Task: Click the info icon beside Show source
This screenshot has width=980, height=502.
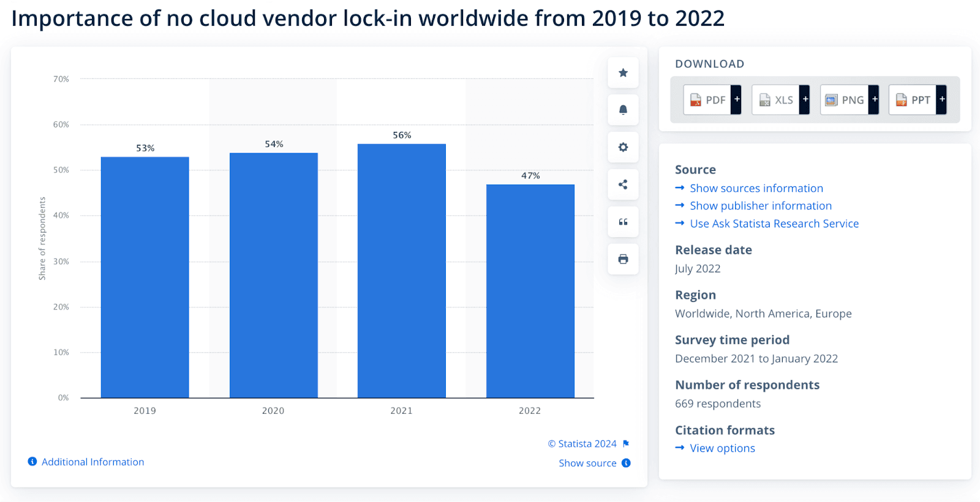Action: [626, 463]
